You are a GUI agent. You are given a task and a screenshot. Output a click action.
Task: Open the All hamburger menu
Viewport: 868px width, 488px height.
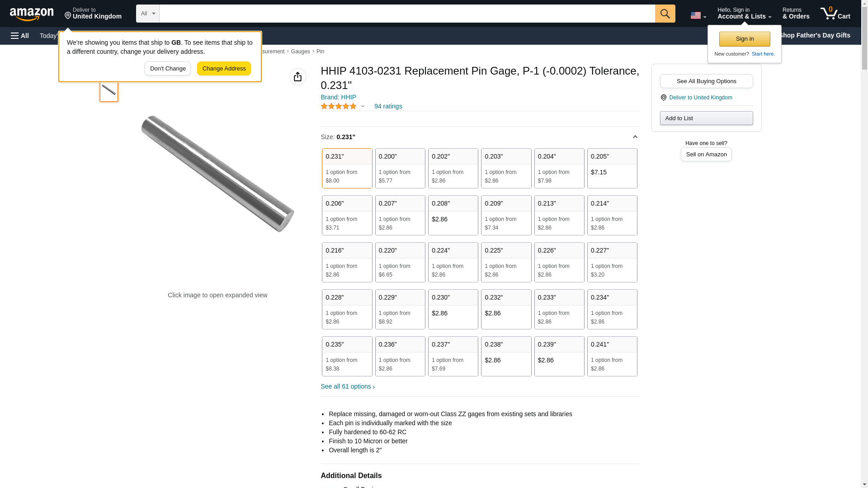pyautogui.click(x=20, y=36)
